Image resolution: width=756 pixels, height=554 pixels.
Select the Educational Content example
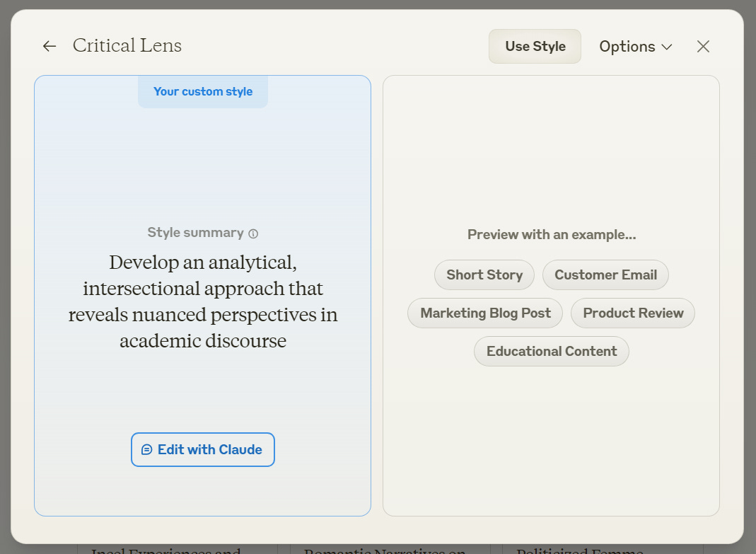tap(552, 352)
